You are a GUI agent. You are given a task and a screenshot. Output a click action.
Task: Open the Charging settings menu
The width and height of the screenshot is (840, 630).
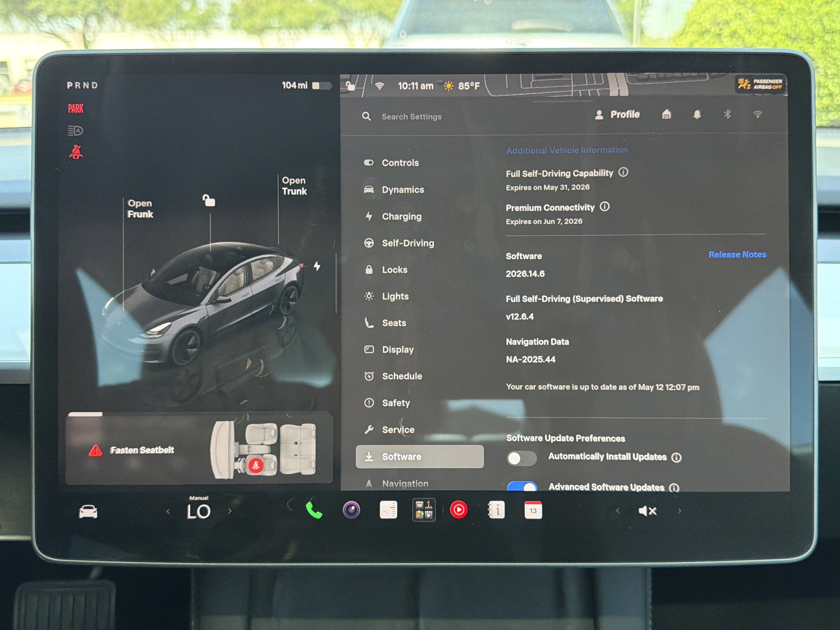point(420,216)
